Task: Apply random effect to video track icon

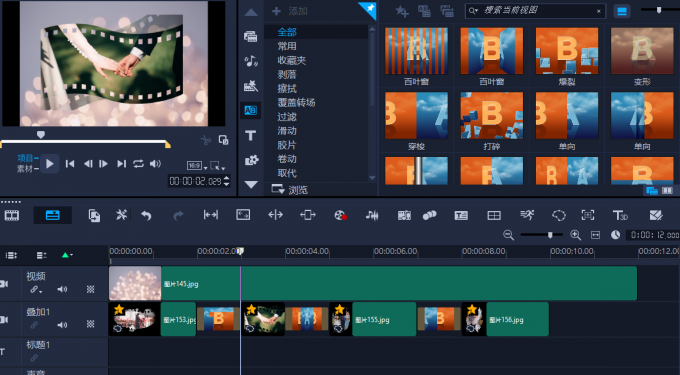Action: tap(447, 11)
